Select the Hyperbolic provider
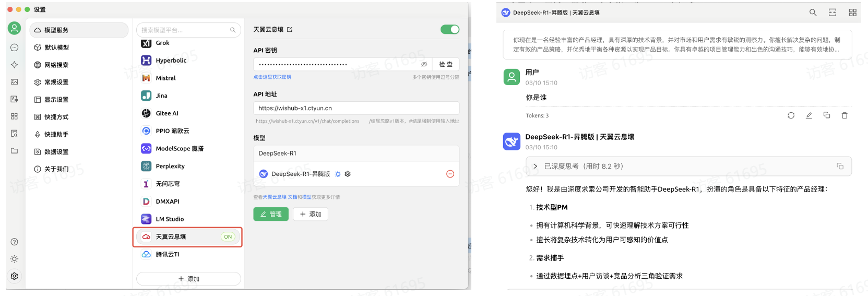 pyautogui.click(x=188, y=61)
